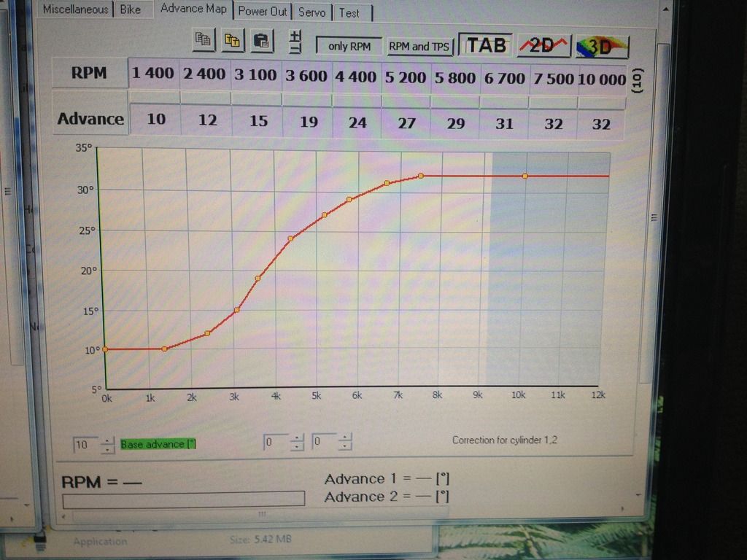
Task: Click the copy map icon
Action: point(204,40)
